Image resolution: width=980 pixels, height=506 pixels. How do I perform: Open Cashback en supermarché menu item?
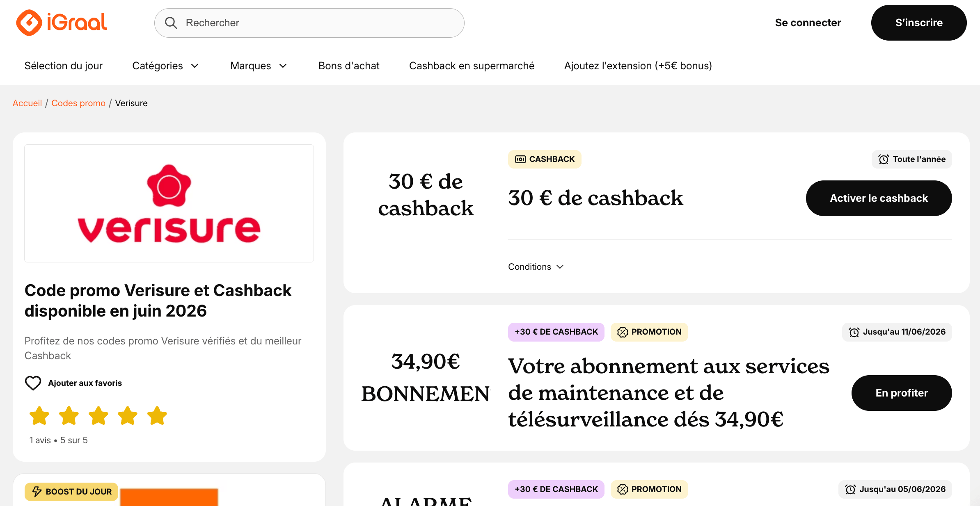tap(472, 66)
